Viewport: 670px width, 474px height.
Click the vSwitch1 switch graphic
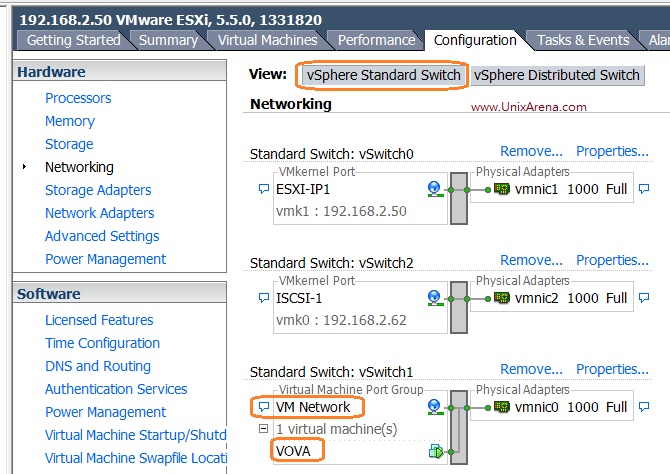pos(459,427)
